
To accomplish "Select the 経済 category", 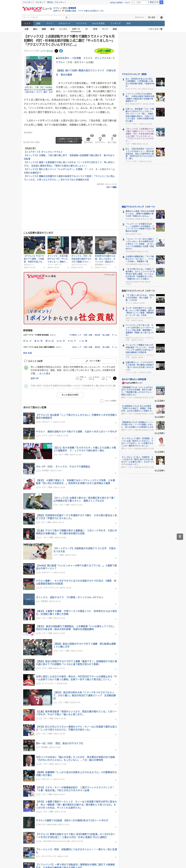I will (52, 29).
